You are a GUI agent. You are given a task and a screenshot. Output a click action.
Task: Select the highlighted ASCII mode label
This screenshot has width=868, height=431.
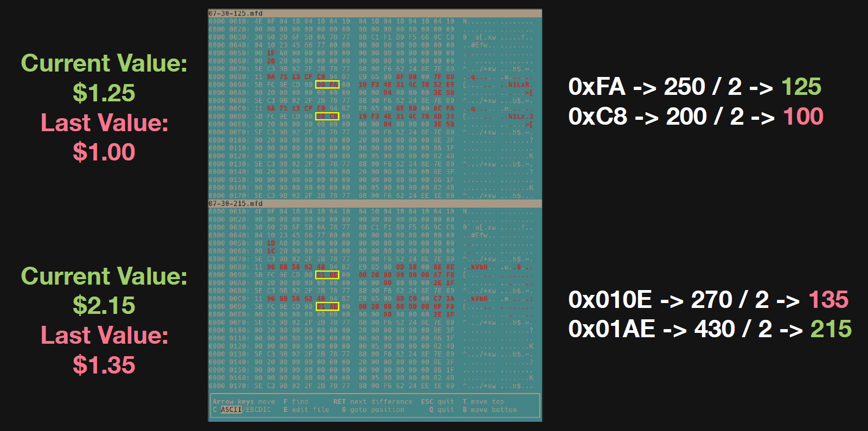point(231,410)
